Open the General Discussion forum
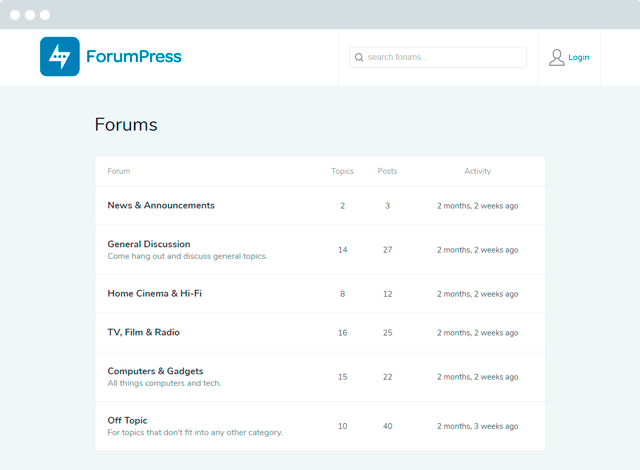This screenshot has height=470, width=640. [149, 244]
